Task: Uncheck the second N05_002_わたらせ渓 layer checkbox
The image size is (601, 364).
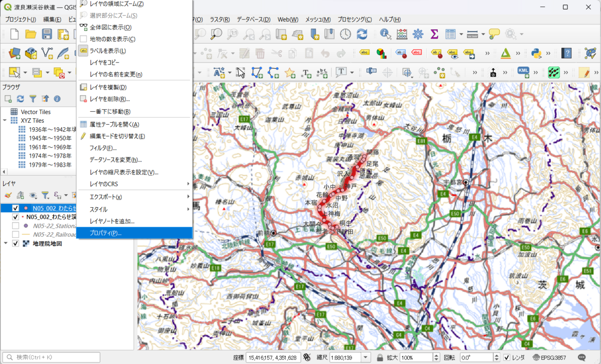Action: [16, 217]
